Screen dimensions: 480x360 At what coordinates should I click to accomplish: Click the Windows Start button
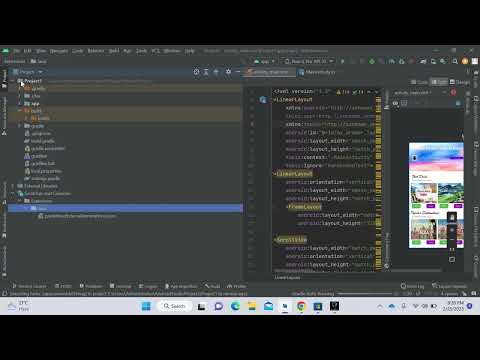coord(146,306)
